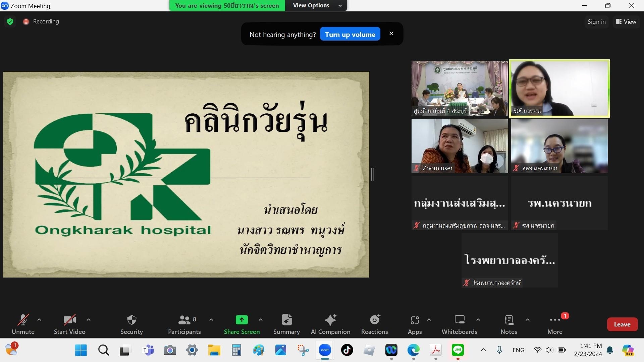The width and height of the screenshot is (644, 362).
Task: Open Adobe Acrobat from taskbar
Action: click(x=436, y=350)
